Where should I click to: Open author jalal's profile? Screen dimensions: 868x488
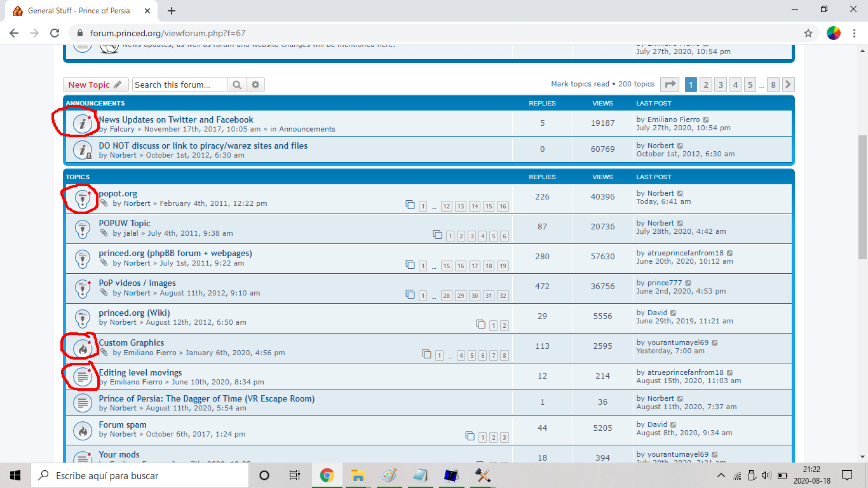point(130,233)
